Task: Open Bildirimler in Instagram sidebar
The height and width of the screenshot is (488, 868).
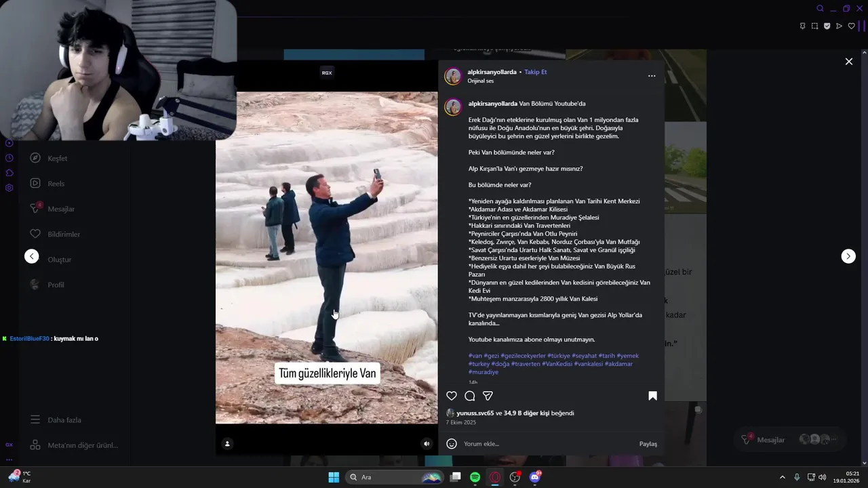Action: tap(54, 235)
